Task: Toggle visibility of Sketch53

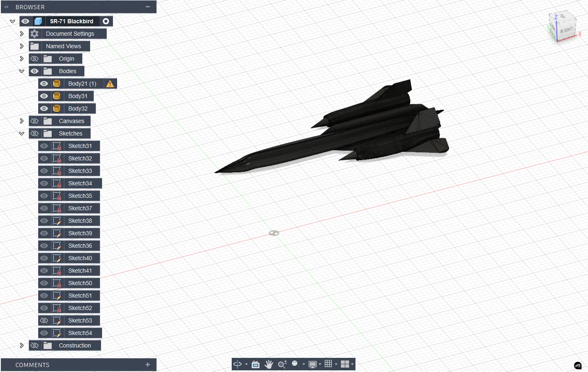Action: [x=44, y=320]
